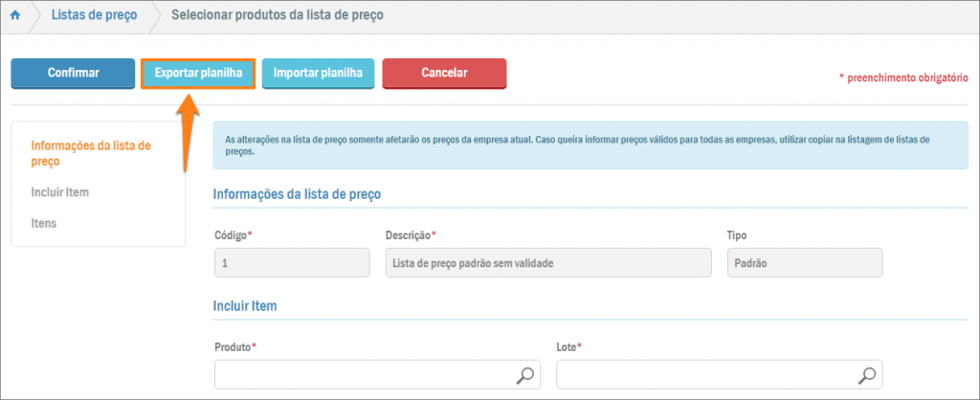Go to Incluir Item in sidebar
This screenshot has width=980, height=400.
tap(59, 192)
